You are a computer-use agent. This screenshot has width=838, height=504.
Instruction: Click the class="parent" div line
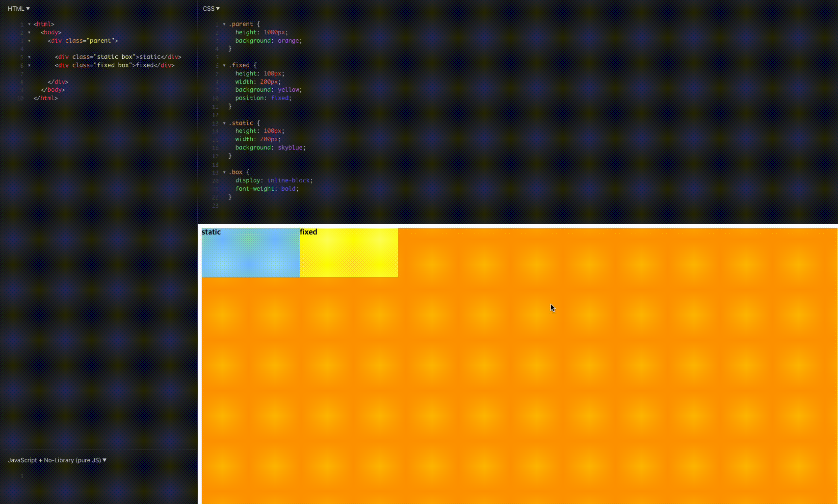point(83,41)
